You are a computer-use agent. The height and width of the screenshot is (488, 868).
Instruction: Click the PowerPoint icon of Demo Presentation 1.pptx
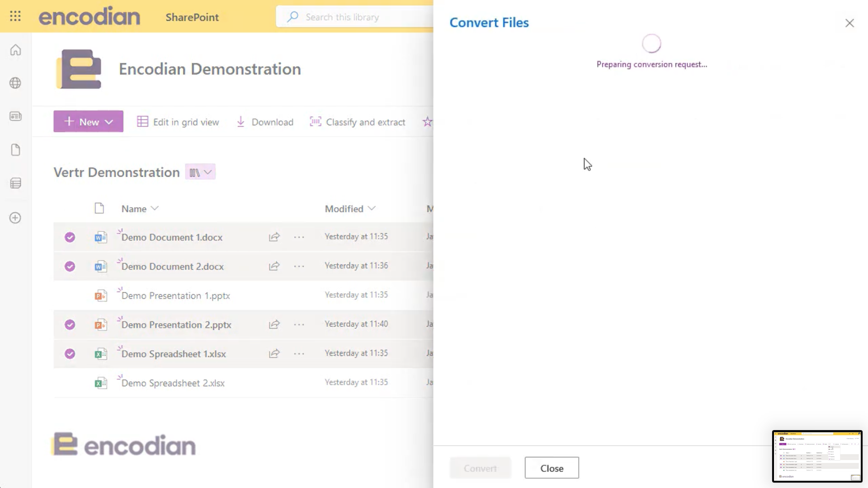pyautogui.click(x=100, y=296)
